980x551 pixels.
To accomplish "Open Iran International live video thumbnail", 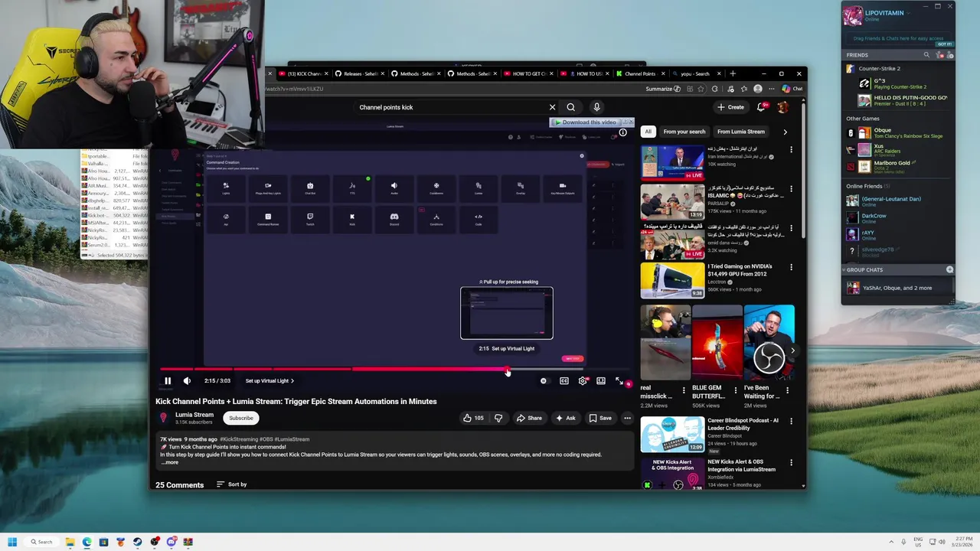I will pyautogui.click(x=672, y=162).
